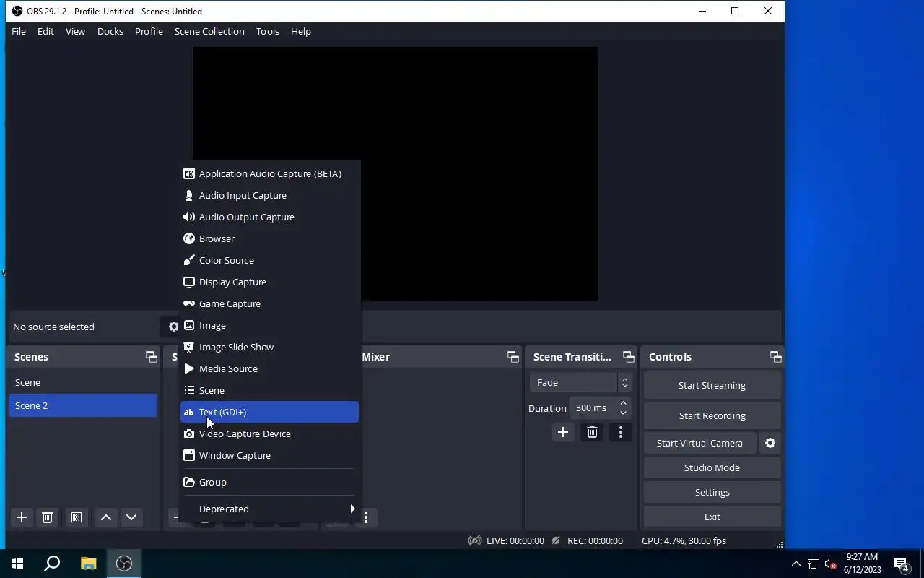Toggle Studio Mode
This screenshot has width=924, height=578.
coord(712,467)
